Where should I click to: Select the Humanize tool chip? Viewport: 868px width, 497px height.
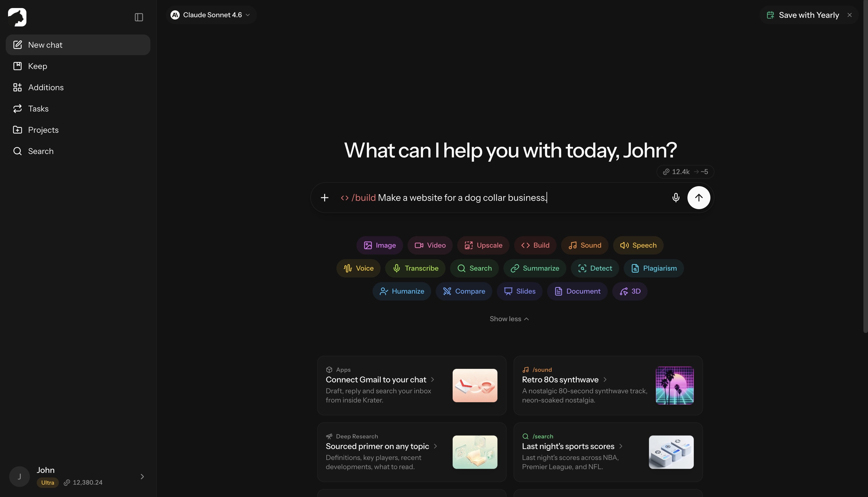click(402, 291)
